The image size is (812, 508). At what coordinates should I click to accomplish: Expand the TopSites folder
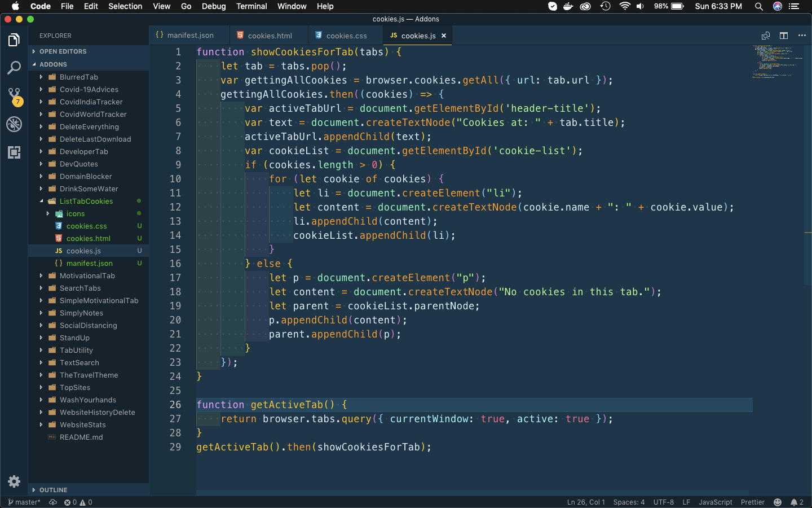pyautogui.click(x=89, y=387)
